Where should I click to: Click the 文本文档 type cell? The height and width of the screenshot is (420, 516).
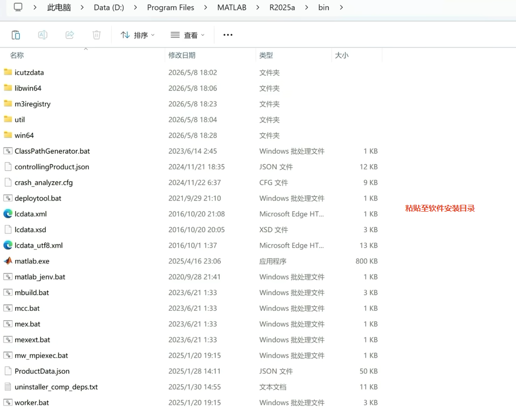(273, 387)
